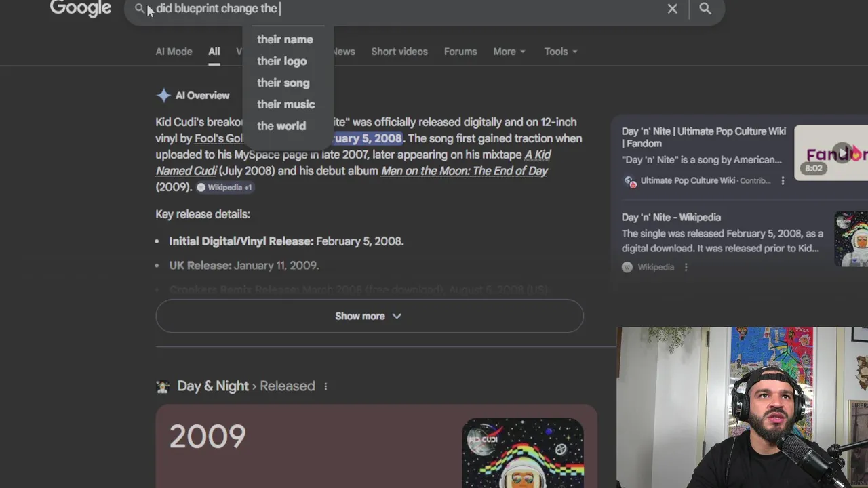Clear the search query with X icon

point(672,9)
